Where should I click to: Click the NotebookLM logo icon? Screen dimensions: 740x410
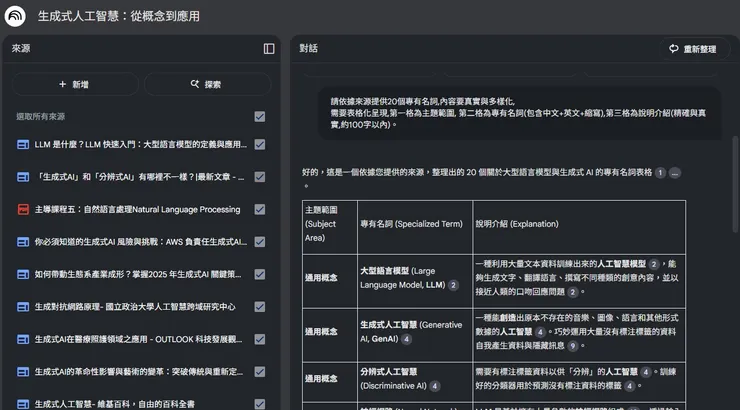[x=15, y=16]
